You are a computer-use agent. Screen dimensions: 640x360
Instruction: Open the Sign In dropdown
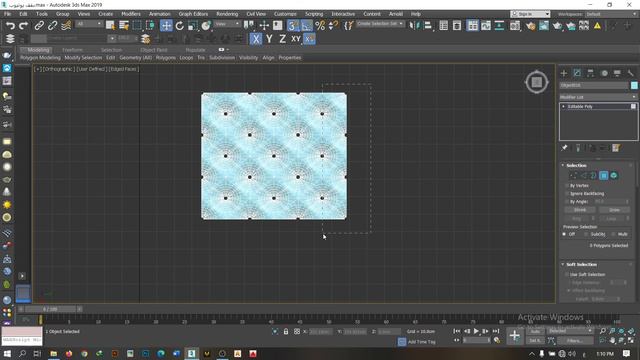[530, 14]
